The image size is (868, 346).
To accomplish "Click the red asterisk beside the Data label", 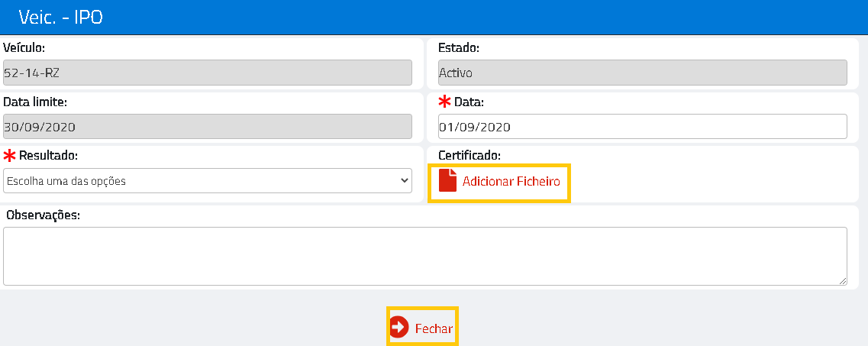I will 444,102.
